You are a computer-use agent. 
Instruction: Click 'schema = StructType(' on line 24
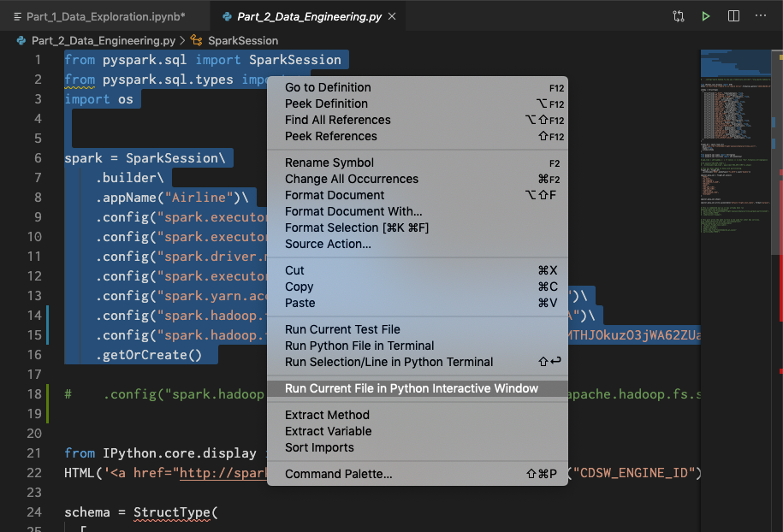point(141,512)
